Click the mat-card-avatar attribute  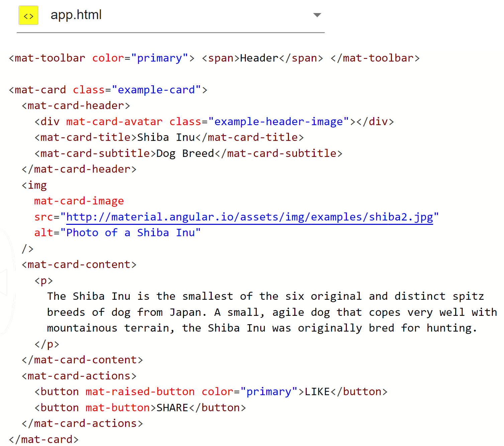[x=114, y=122]
